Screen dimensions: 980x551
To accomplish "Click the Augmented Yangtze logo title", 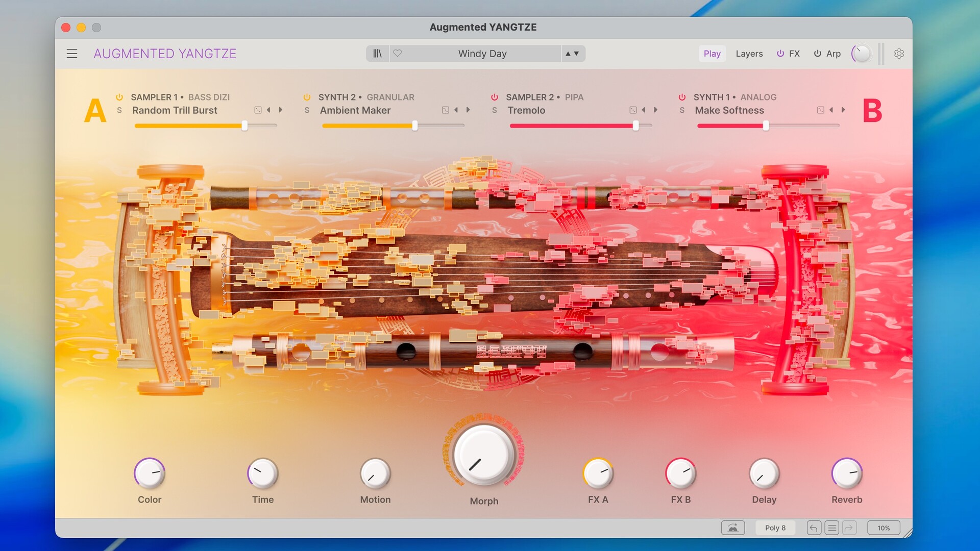I will pyautogui.click(x=165, y=54).
